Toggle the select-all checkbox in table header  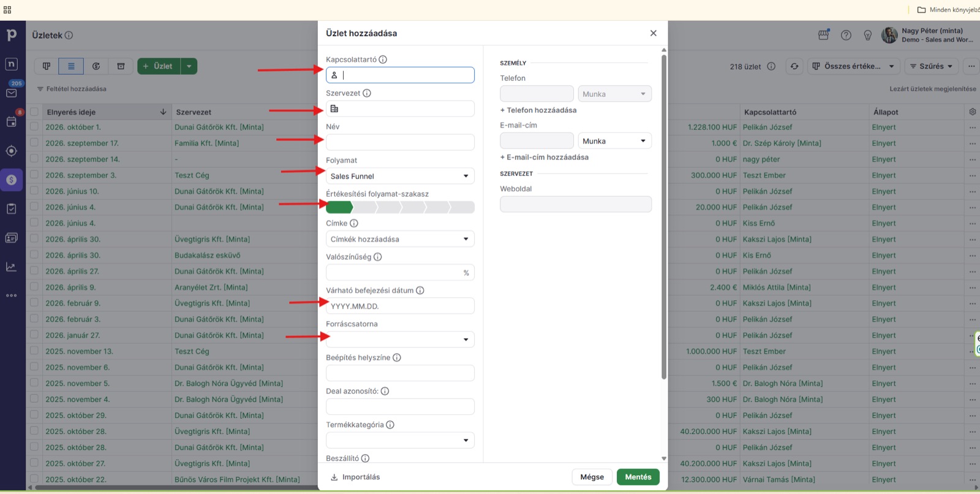(34, 112)
